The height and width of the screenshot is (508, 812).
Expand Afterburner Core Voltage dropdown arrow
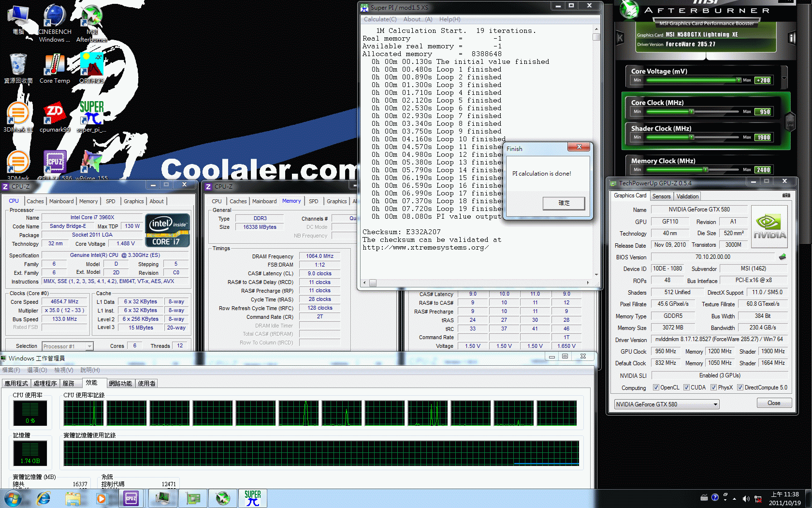(x=784, y=78)
